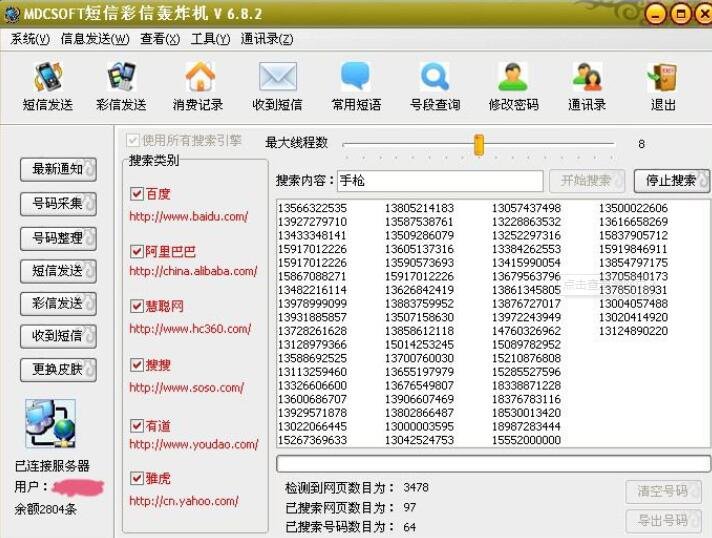Select phone number 13566322535
Viewport: 712px width, 538px height.
click(x=312, y=208)
